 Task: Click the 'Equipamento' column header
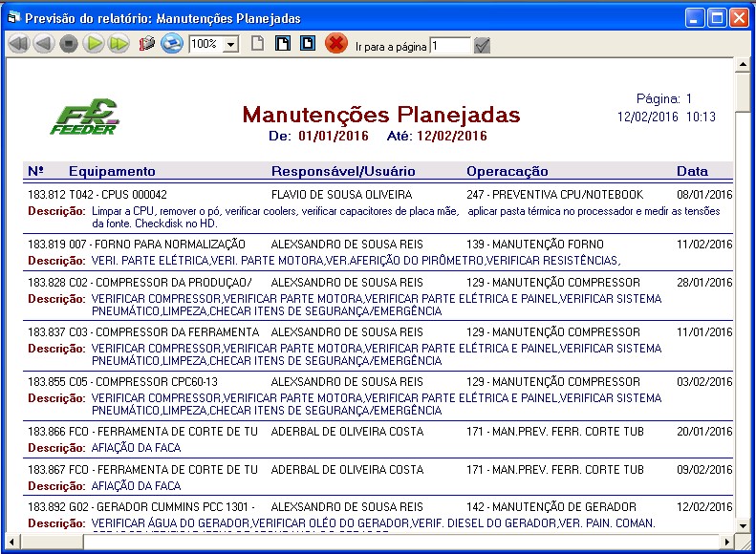112,172
